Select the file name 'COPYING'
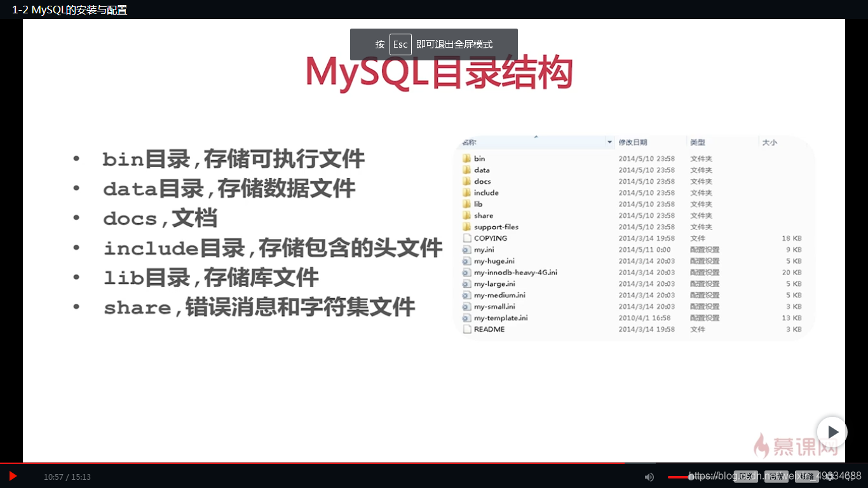Screen dimensions: 868x488 coord(491,238)
